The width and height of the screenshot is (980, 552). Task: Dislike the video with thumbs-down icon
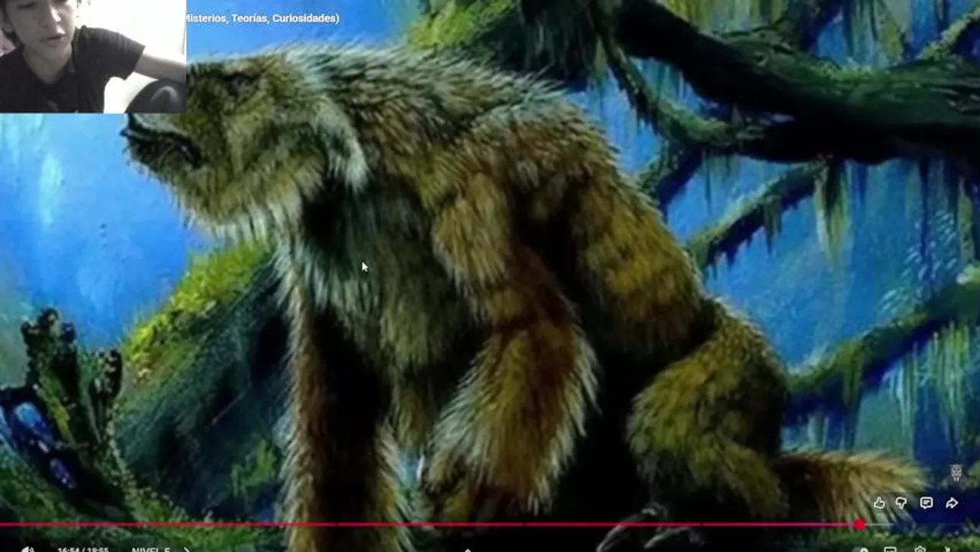tap(902, 503)
